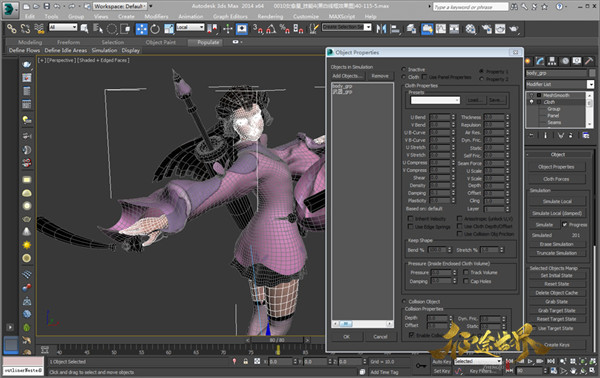Click the Configure Modifier Sets icon
The width and height of the screenshot is (600, 378).
tap(585, 135)
